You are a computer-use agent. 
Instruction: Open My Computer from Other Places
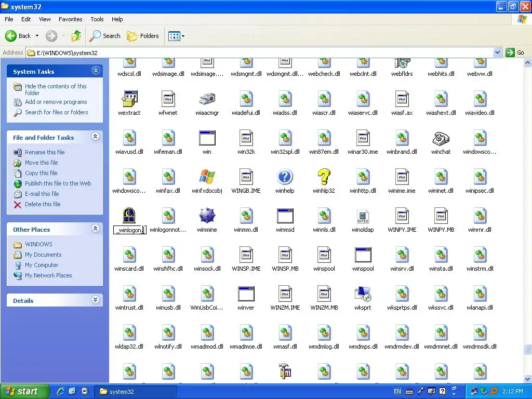click(x=42, y=265)
